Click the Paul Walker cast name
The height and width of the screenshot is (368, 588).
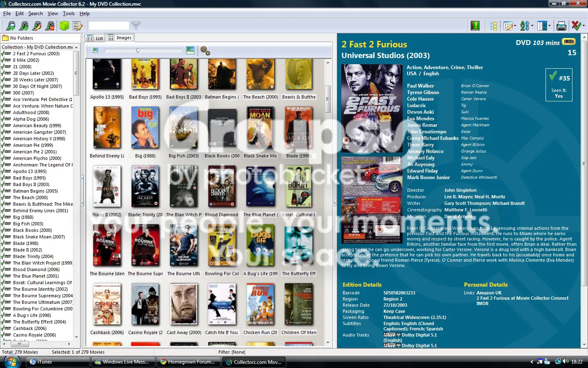tap(420, 86)
